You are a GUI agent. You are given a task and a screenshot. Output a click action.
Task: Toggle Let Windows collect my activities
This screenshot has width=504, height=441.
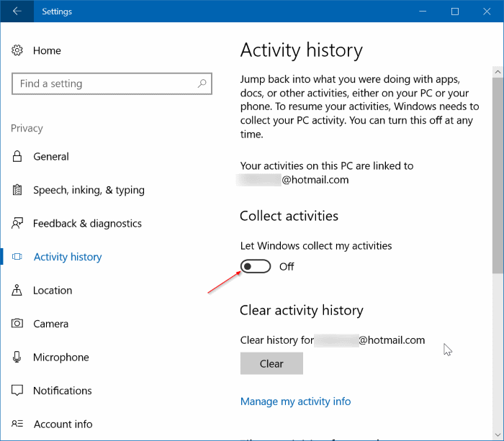point(256,266)
